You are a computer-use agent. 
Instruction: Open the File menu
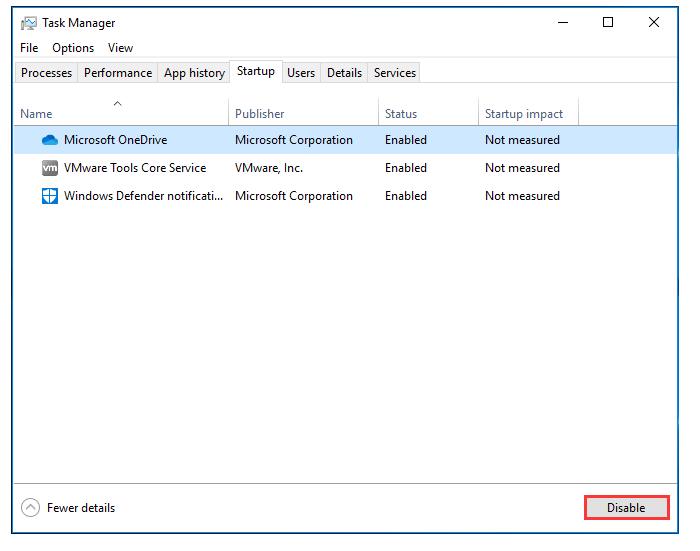point(29,48)
